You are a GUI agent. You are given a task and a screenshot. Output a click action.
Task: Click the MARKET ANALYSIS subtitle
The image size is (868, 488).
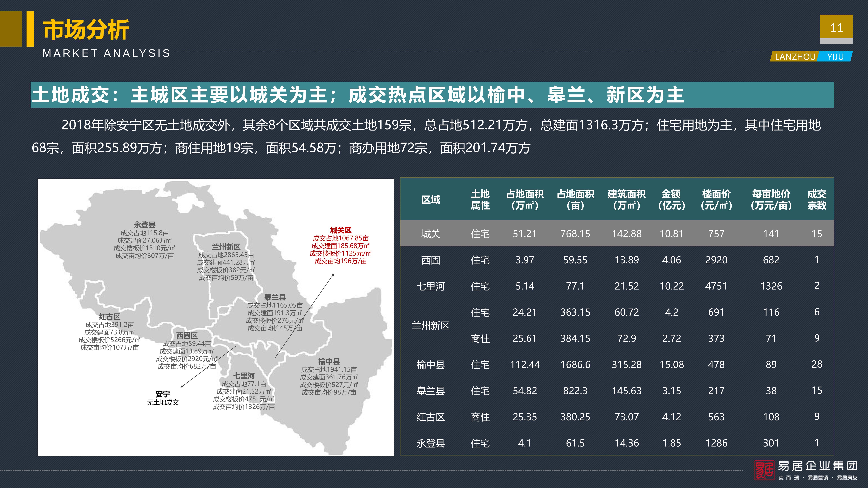click(106, 53)
